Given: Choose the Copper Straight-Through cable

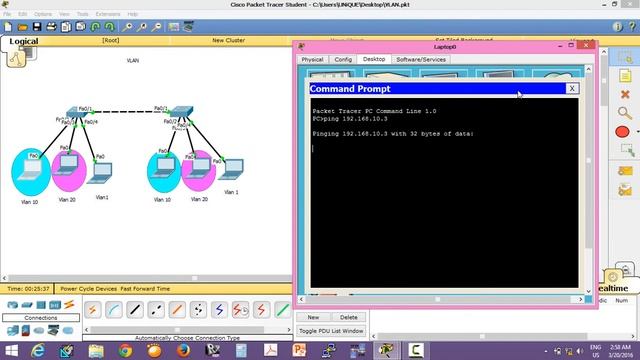Looking at the screenshot, I should point(135,310).
